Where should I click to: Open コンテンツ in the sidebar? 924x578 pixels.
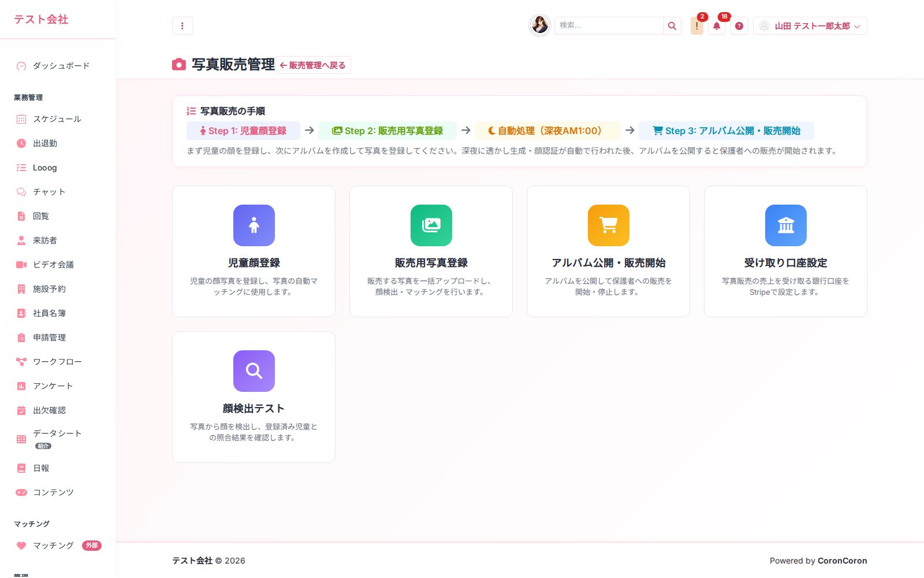58,492
